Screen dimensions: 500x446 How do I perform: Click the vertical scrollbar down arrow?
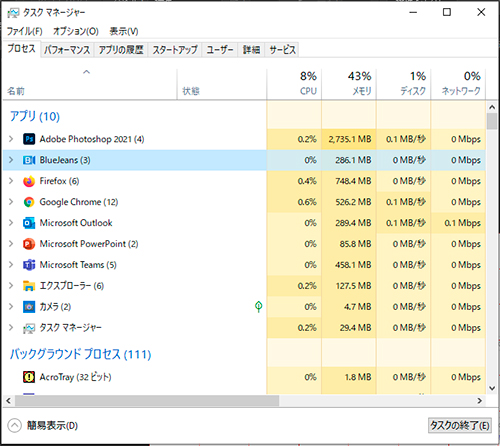pyautogui.click(x=492, y=388)
